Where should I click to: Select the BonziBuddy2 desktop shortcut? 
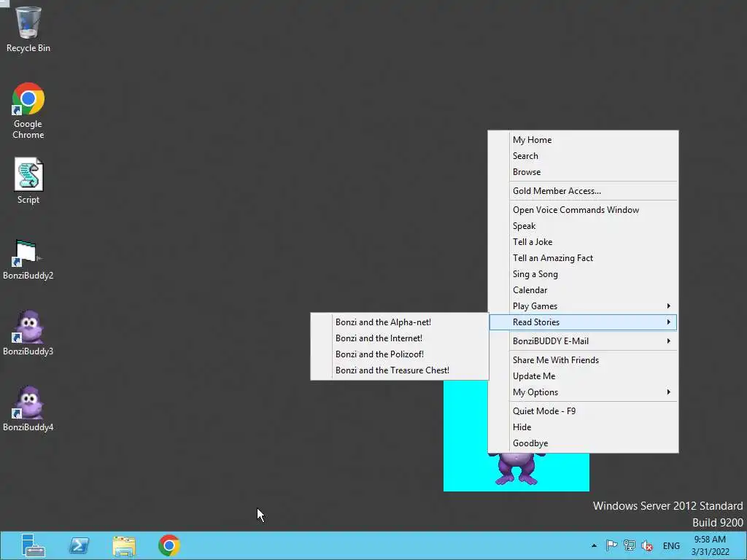[28, 260]
